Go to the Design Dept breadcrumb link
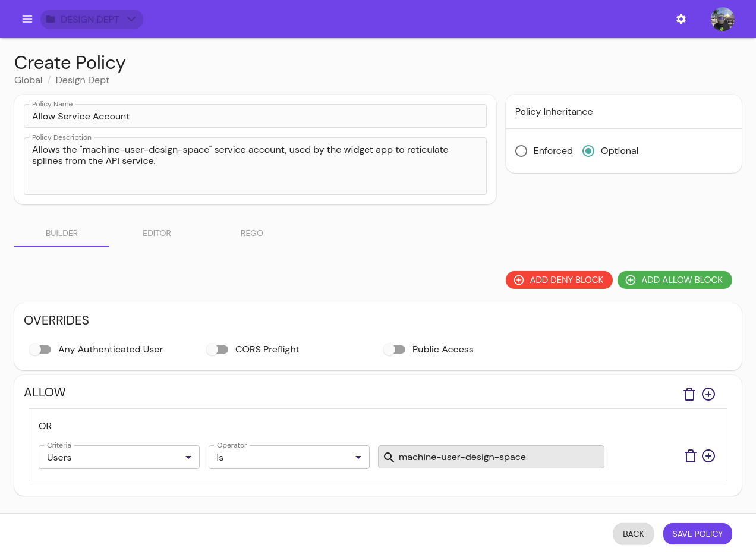This screenshot has height=554, width=756. [x=83, y=80]
